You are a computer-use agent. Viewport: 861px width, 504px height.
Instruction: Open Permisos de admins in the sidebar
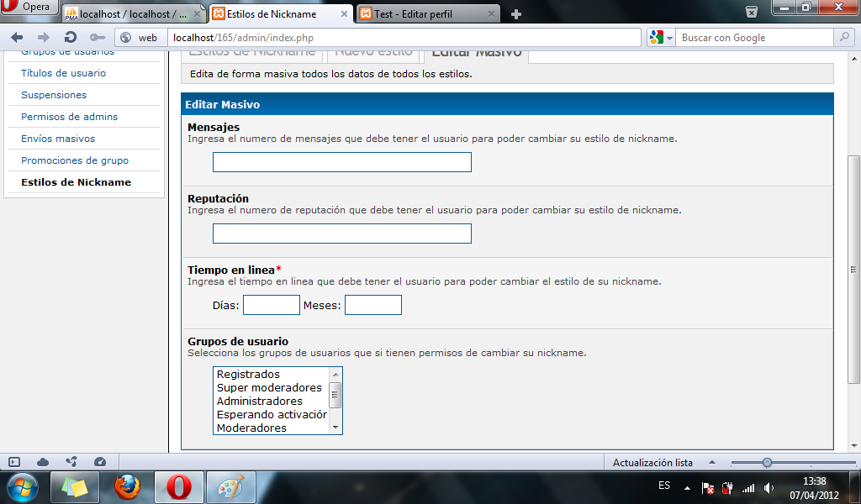69,117
